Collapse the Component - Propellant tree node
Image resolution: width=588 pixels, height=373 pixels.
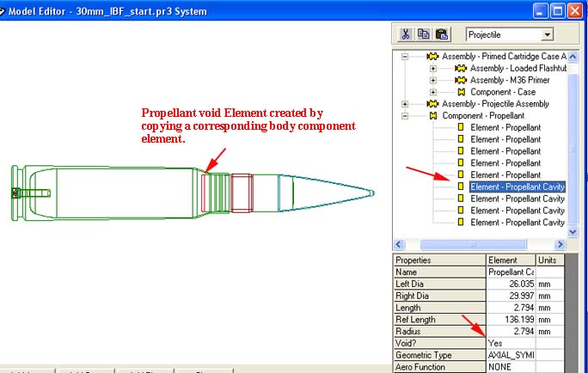[x=405, y=116]
